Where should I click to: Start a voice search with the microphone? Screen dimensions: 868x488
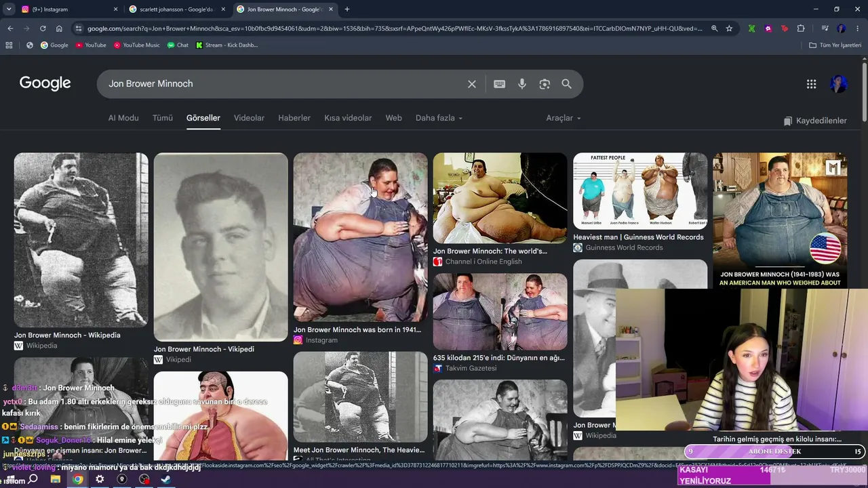click(522, 84)
